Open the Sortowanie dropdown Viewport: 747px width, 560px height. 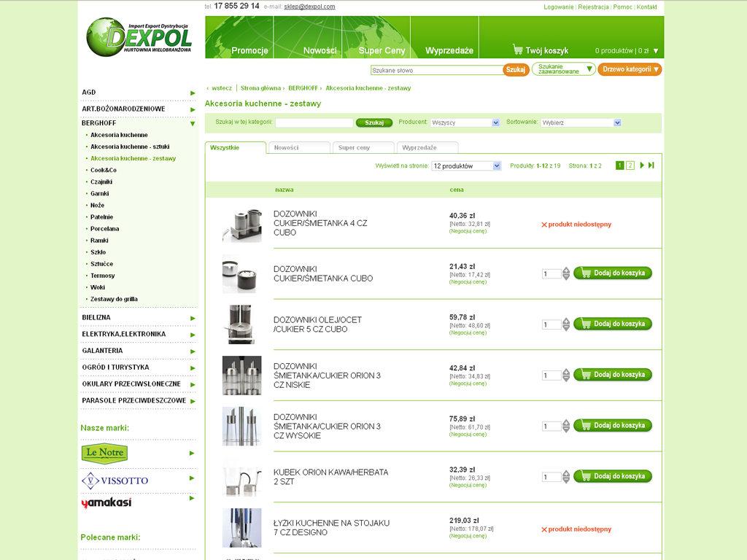(x=581, y=122)
